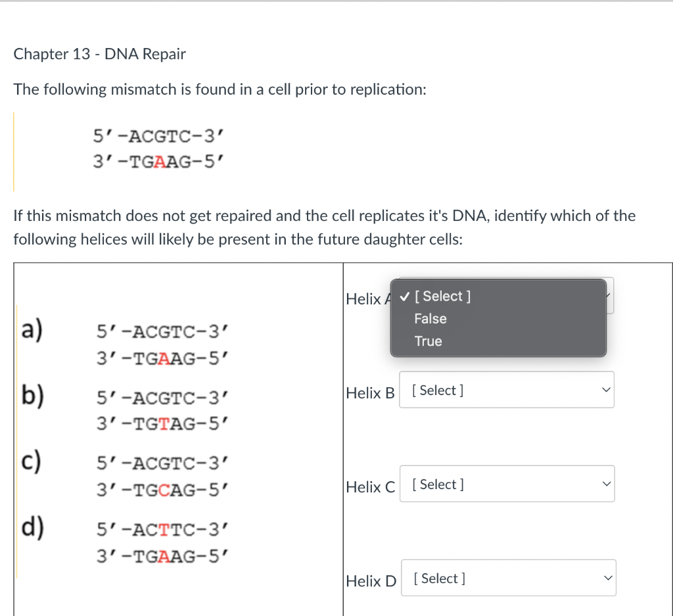Viewport: 673px width, 616px height.
Task: Click the chevron on the Helix B selector
Action: pos(605,389)
